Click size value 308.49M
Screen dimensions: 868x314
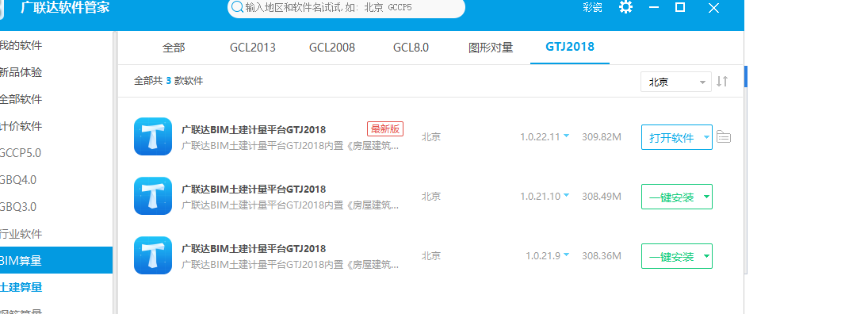point(602,196)
